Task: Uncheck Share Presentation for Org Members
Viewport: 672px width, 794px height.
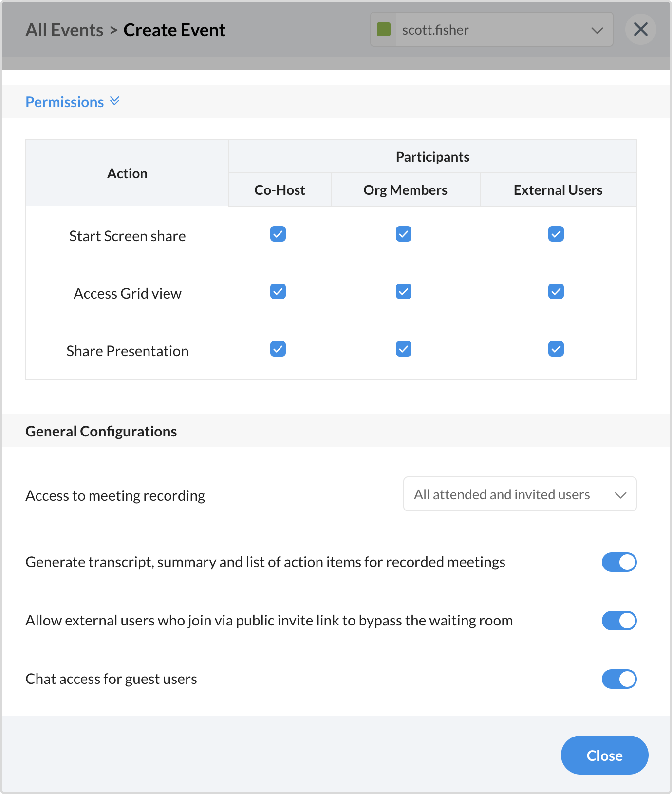Action: [x=404, y=349]
